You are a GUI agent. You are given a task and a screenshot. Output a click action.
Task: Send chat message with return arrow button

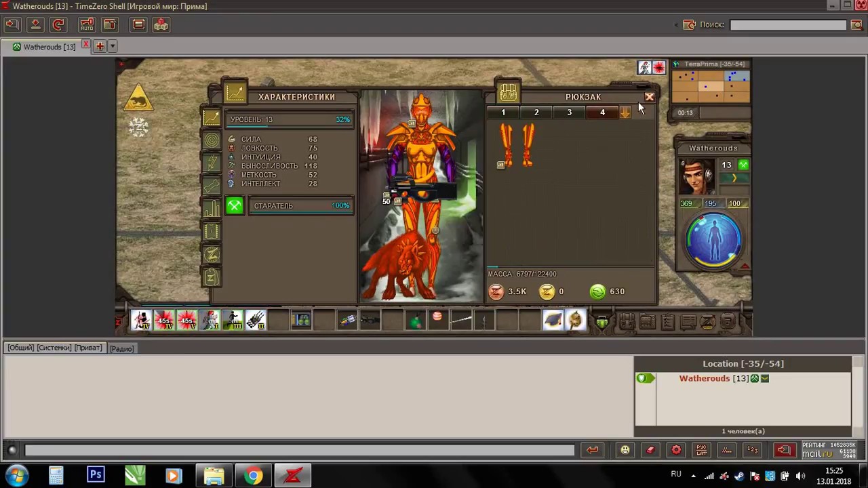[x=593, y=449]
